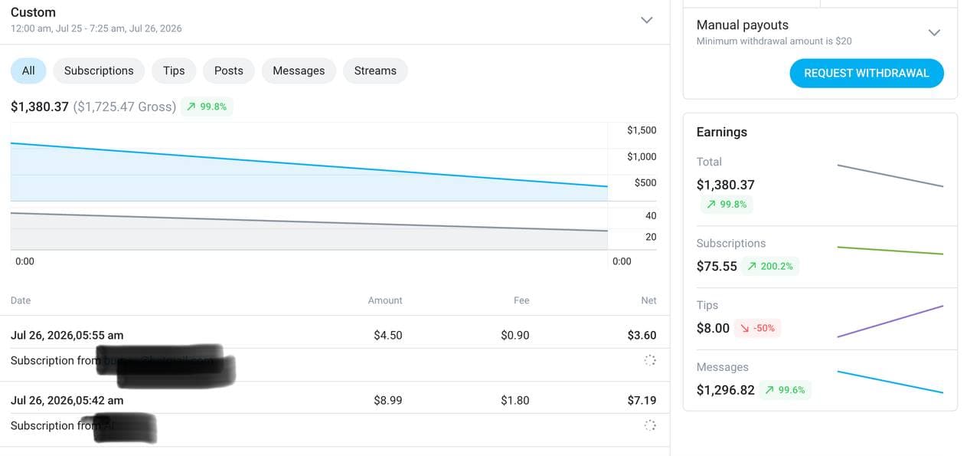Image resolution: width=980 pixels, height=456 pixels.
Task: Click the Custom date range subtitle text
Action: (96, 28)
